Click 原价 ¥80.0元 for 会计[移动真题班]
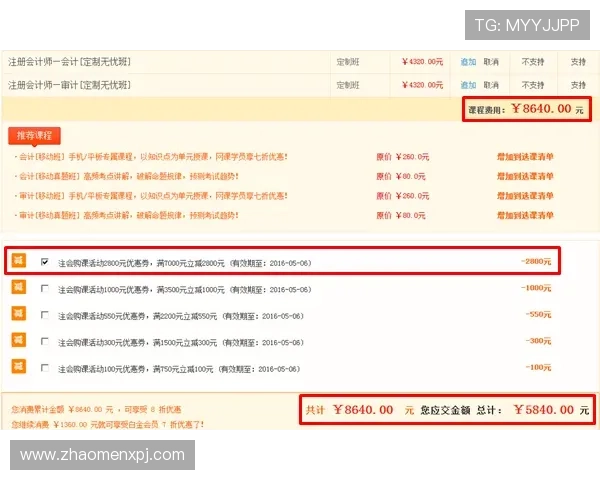600x480 pixels. tap(401, 176)
